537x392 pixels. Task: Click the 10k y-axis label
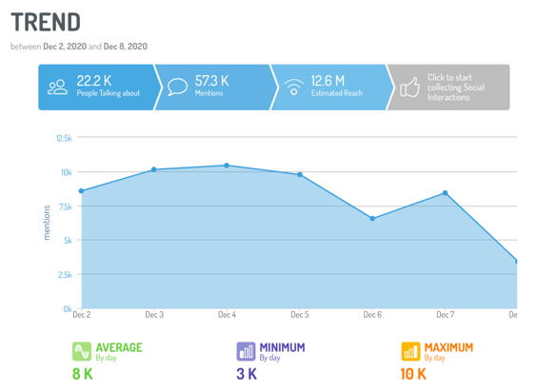pyautogui.click(x=67, y=172)
